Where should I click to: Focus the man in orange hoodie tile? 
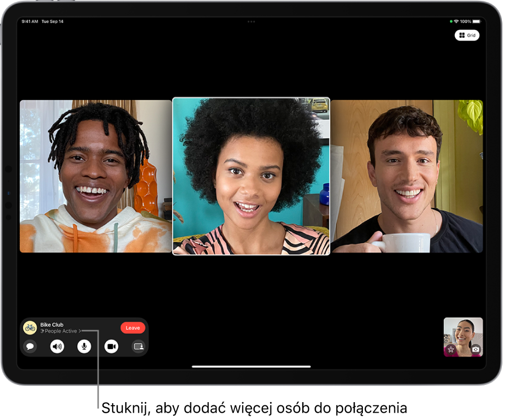(96, 177)
